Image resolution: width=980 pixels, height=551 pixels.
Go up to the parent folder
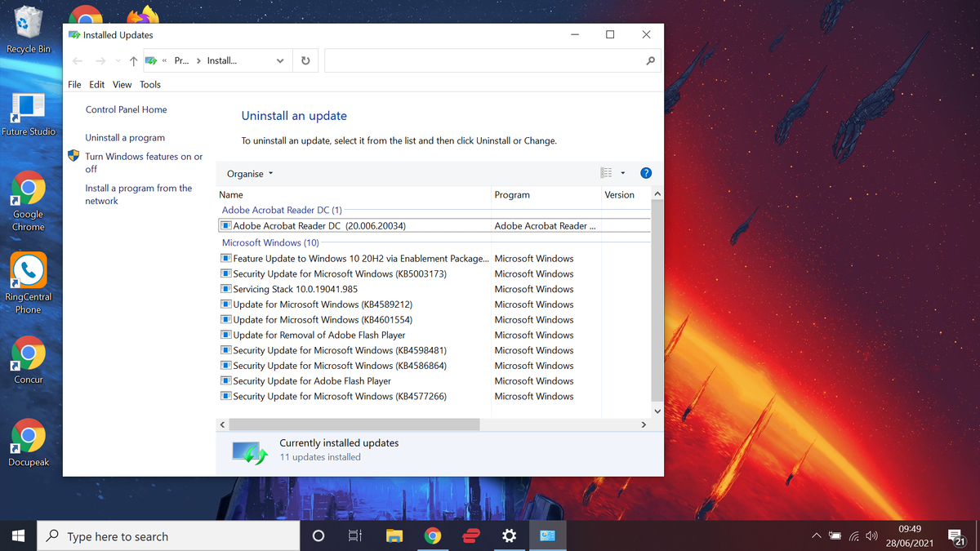(133, 60)
